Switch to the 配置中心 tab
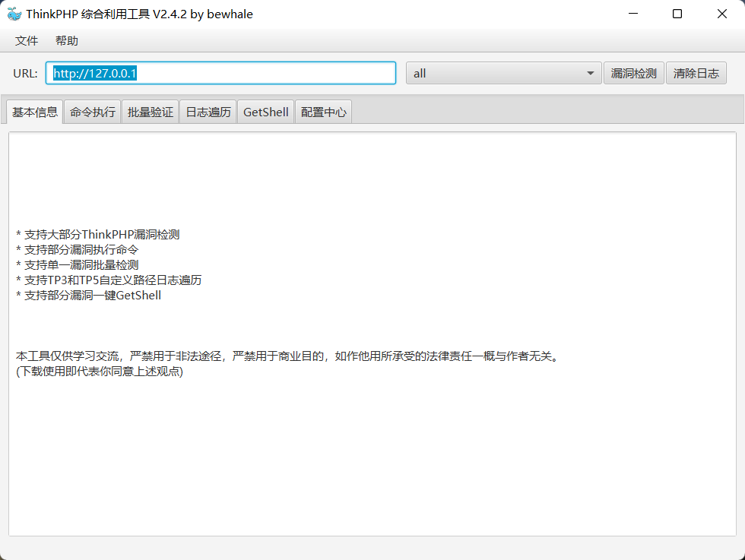This screenshot has height=560, width=745. tap(324, 112)
